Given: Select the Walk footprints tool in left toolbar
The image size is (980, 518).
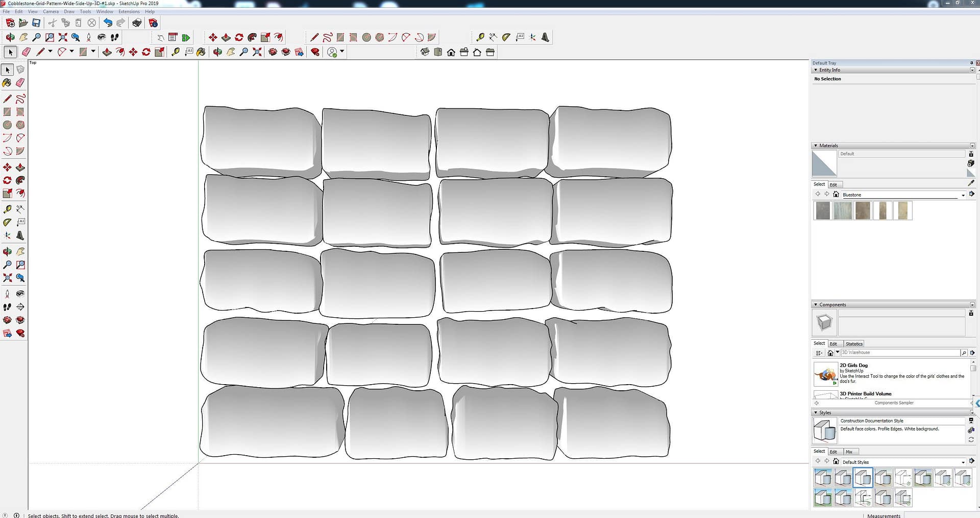Looking at the screenshot, I should [7, 307].
